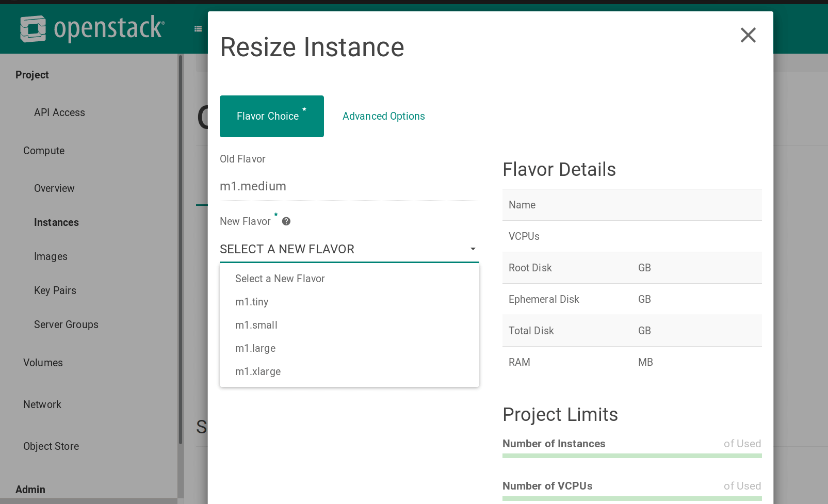Switch to the Advanced Options tab
Screen dimensions: 828x504
tap(383, 116)
